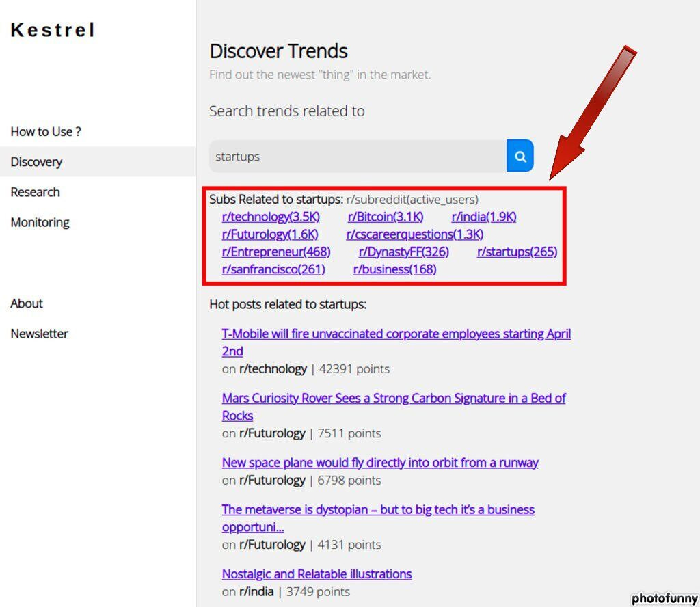Open the Newsletter sidebar link
Viewport: 700px width, 607px height.
click(x=40, y=334)
